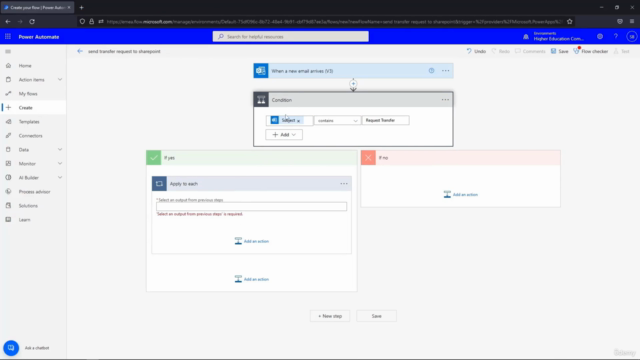
Task: Click Undo in the toolbar
Action: tap(476, 51)
